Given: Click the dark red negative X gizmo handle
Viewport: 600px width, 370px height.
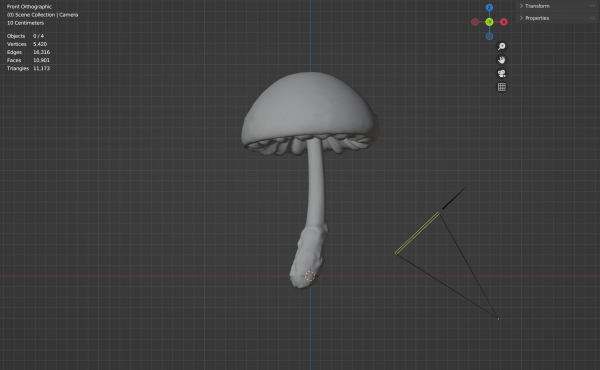Looking at the screenshot, I should tap(475, 22).
